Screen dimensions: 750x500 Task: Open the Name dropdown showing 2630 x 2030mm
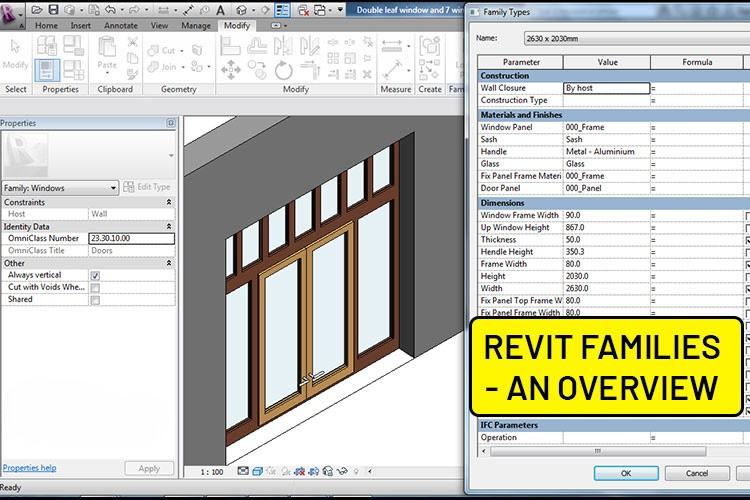tap(636, 39)
